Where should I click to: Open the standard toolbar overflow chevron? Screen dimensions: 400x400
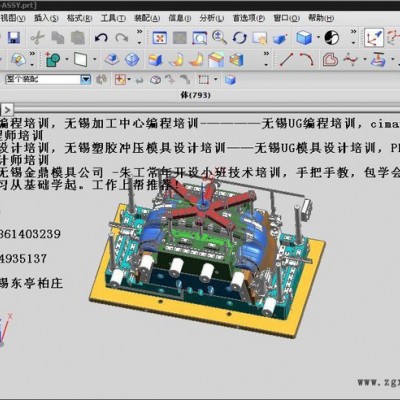point(139,37)
